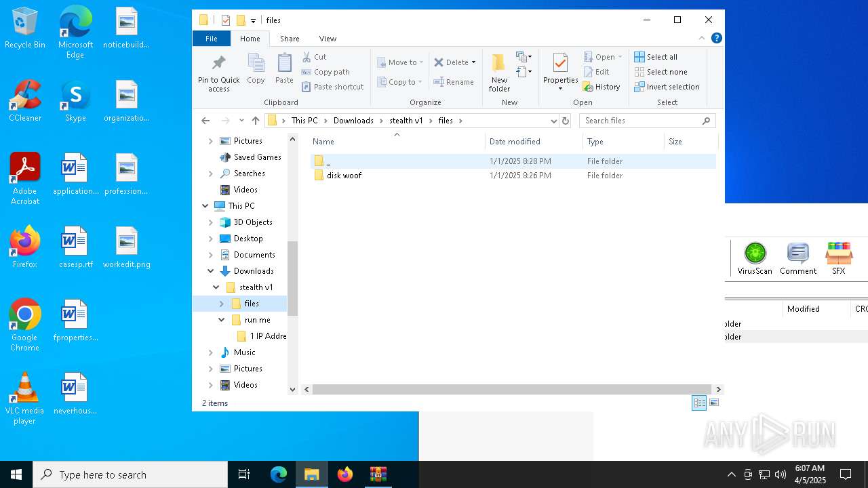Click the Search files input box
Viewport: 868px width, 488px height.
pos(647,121)
